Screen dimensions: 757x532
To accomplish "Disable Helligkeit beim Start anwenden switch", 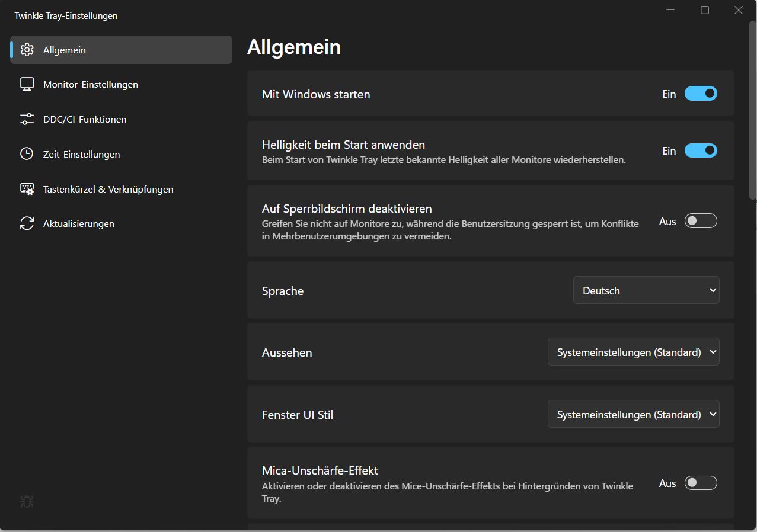I will click(x=701, y=150).
